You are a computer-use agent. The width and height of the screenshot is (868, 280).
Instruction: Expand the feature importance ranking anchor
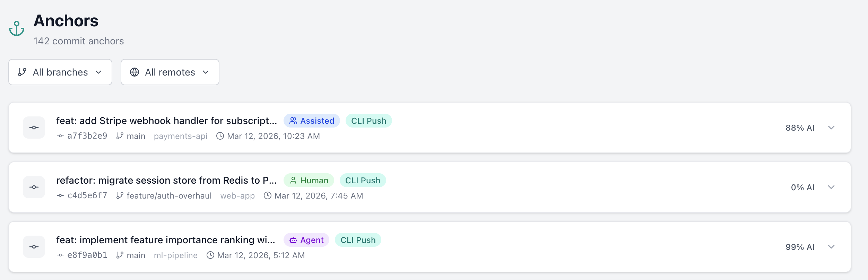point(831,247)
